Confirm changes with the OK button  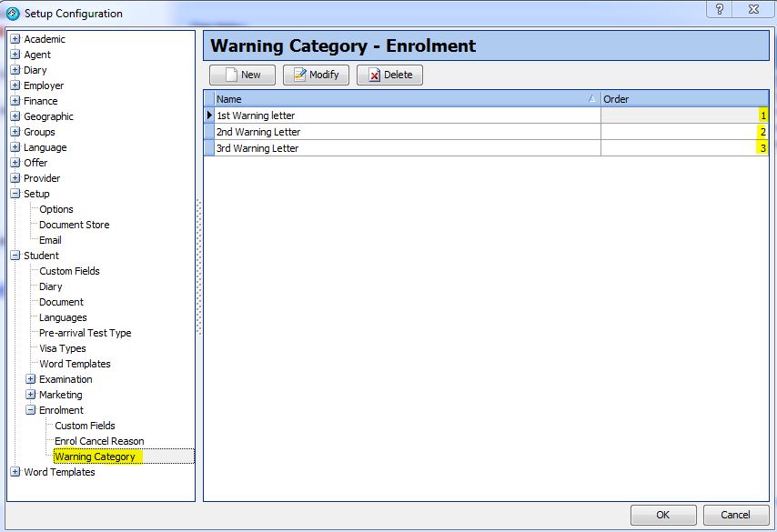(x=662, y=514)
